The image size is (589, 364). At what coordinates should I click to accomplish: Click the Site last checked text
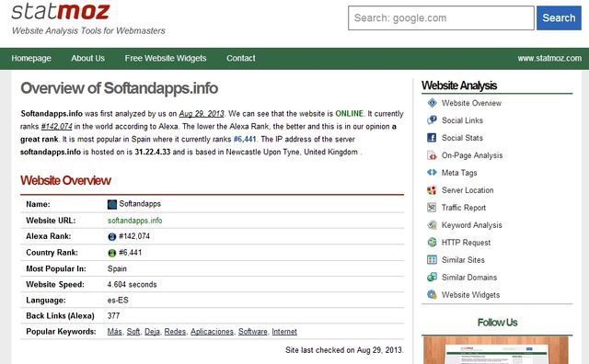coord(344,350)
